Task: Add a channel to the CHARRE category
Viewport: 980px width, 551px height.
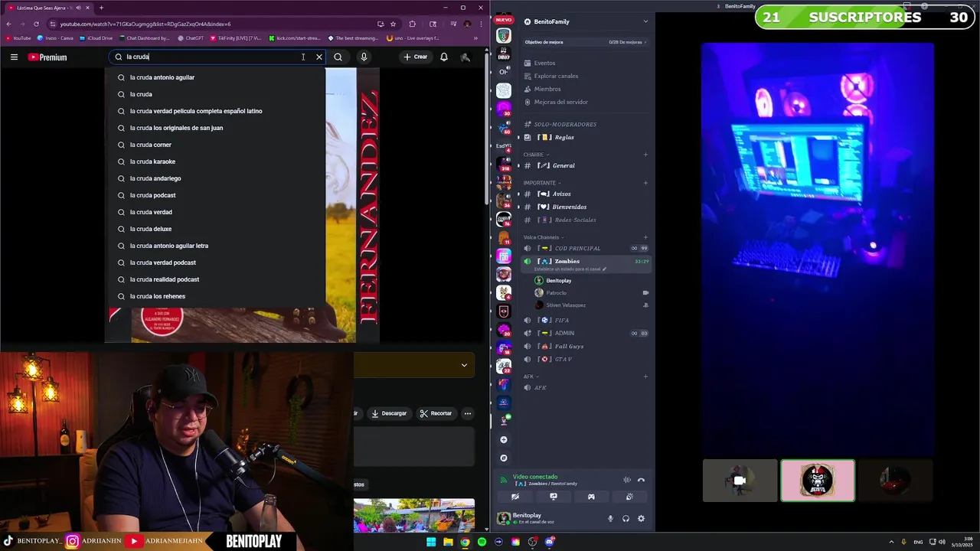Action: (x=645, y=155)
